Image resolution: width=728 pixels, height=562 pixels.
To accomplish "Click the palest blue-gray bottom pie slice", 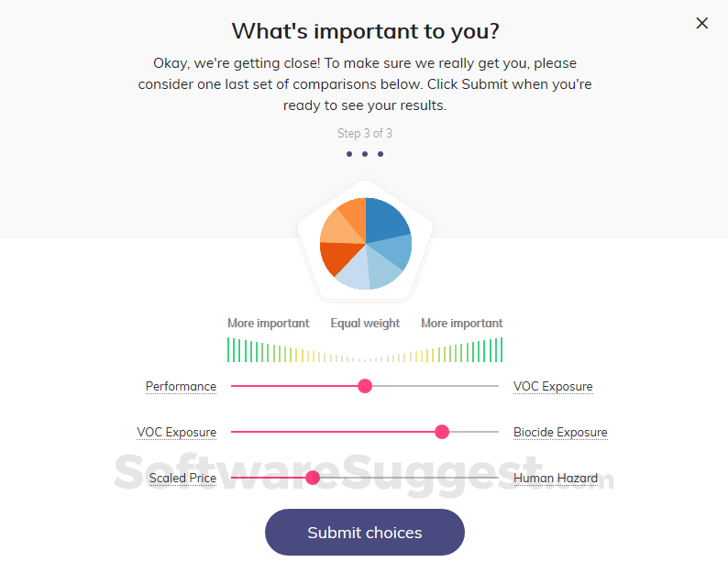I will [355, 272].
